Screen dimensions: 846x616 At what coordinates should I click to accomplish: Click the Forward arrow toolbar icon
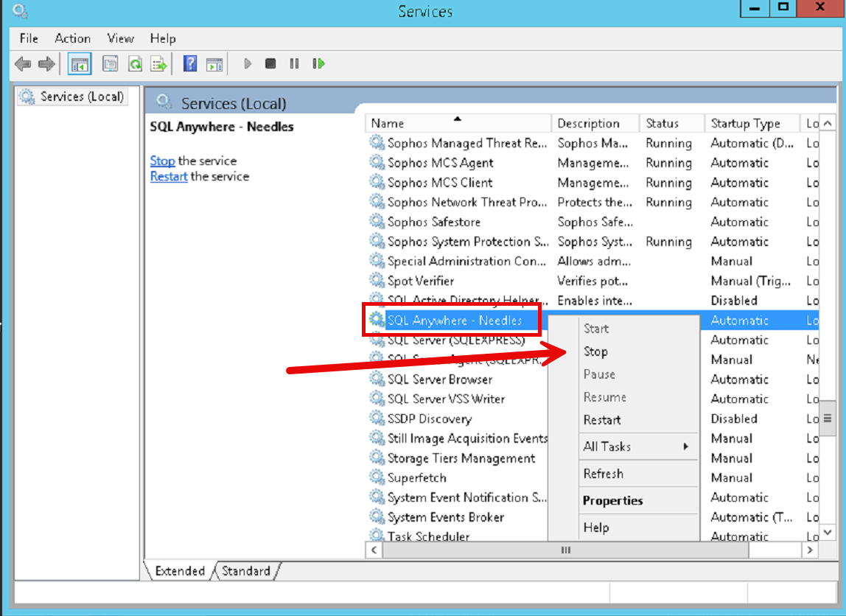[47, 63]
